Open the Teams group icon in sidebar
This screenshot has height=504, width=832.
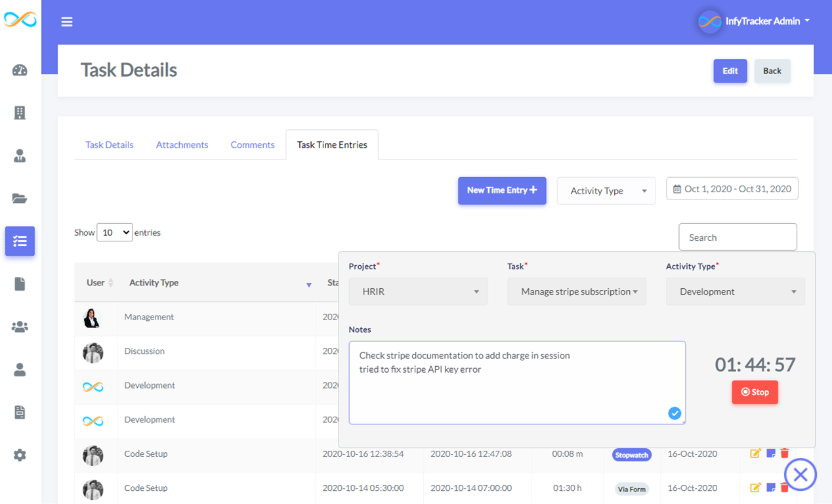pyautogui.click(x=20, y=326)
